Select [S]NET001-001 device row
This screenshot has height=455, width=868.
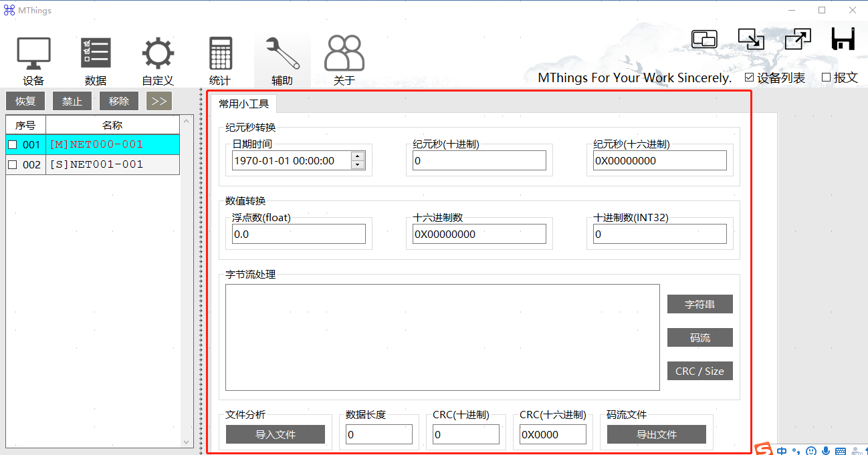96,164
